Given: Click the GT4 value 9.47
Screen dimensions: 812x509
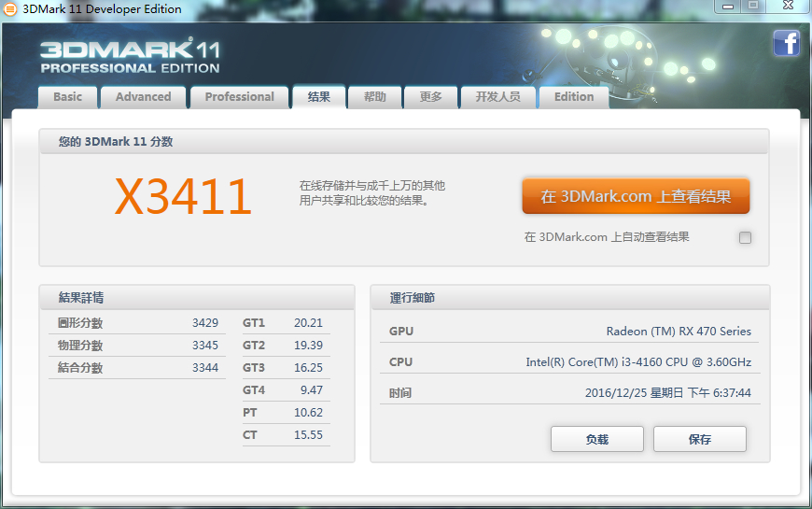Looking at the screenshot, I should click(311, 389).
